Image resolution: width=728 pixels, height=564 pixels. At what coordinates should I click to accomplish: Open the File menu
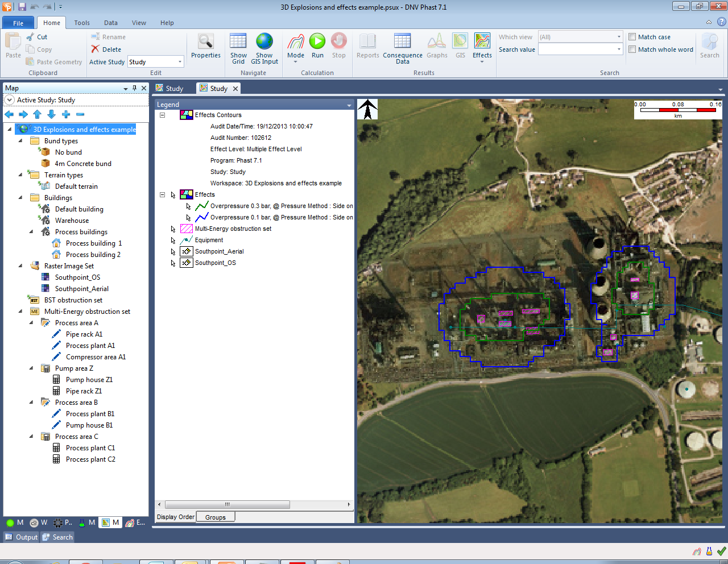(18, 23)
